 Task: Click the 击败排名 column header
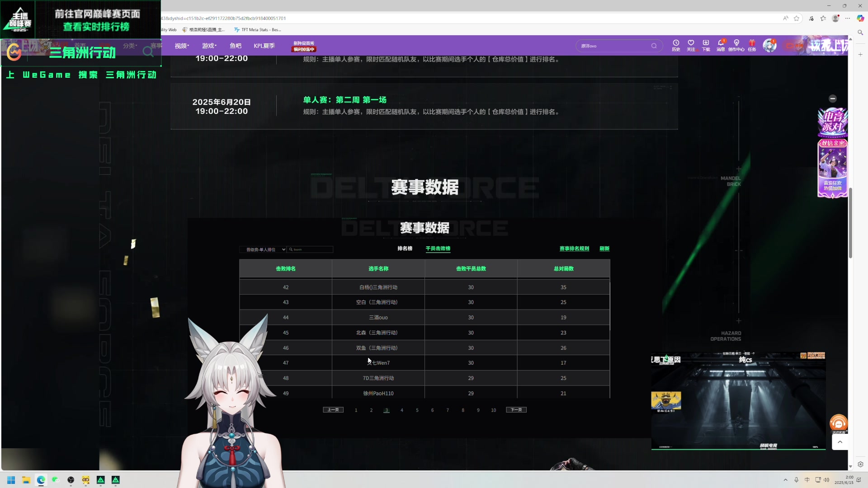point(286,269)
